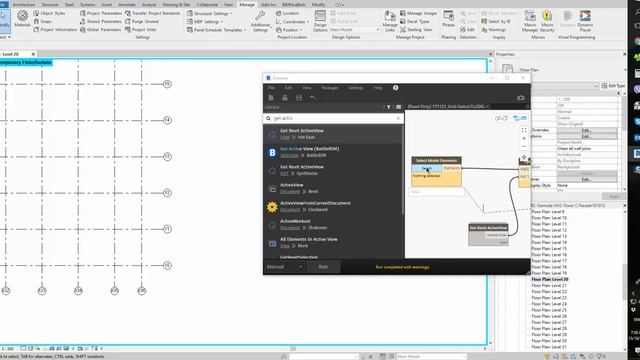Click Manage Images
This screenshot has width=640, height=360.
(x=418, y=13)
